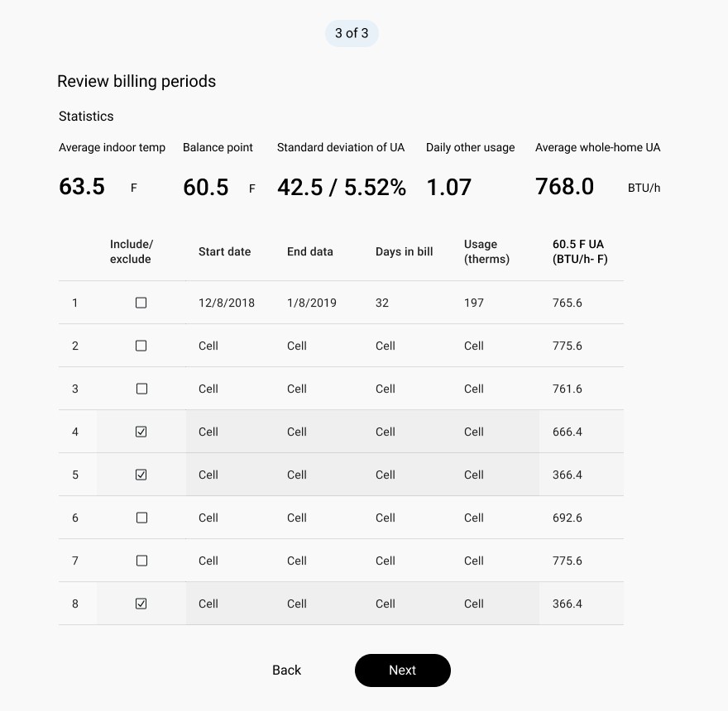728x711 pixels.
Task: Tick the include/exclude checkbox in row 7
Action: coord(141,561)
